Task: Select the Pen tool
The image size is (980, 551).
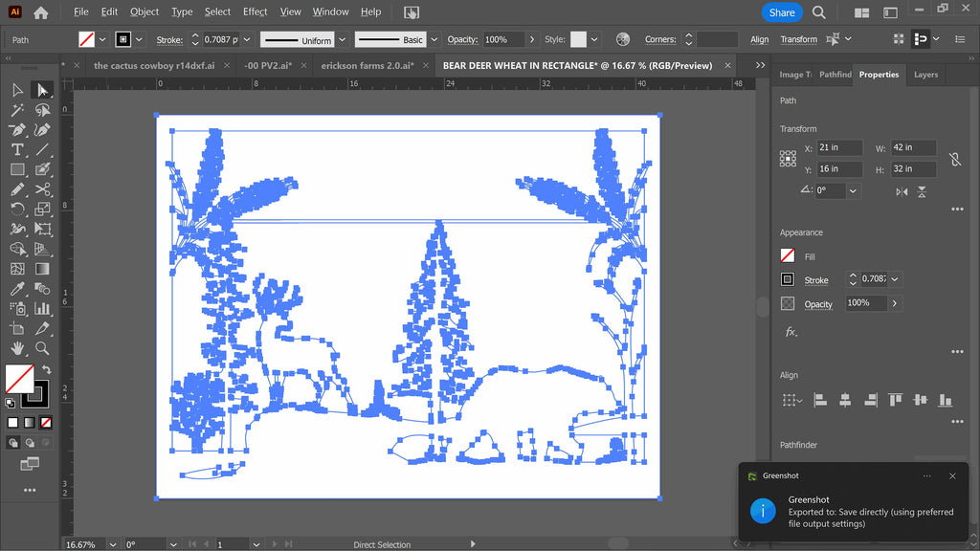Action: [x=17, y=130]
